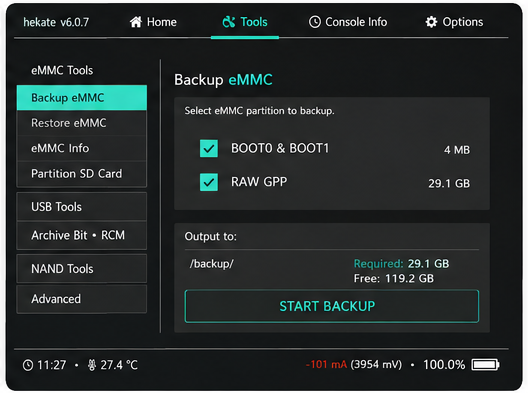Click the 27.4 °C temperature reading

click(x=119, y=365)
